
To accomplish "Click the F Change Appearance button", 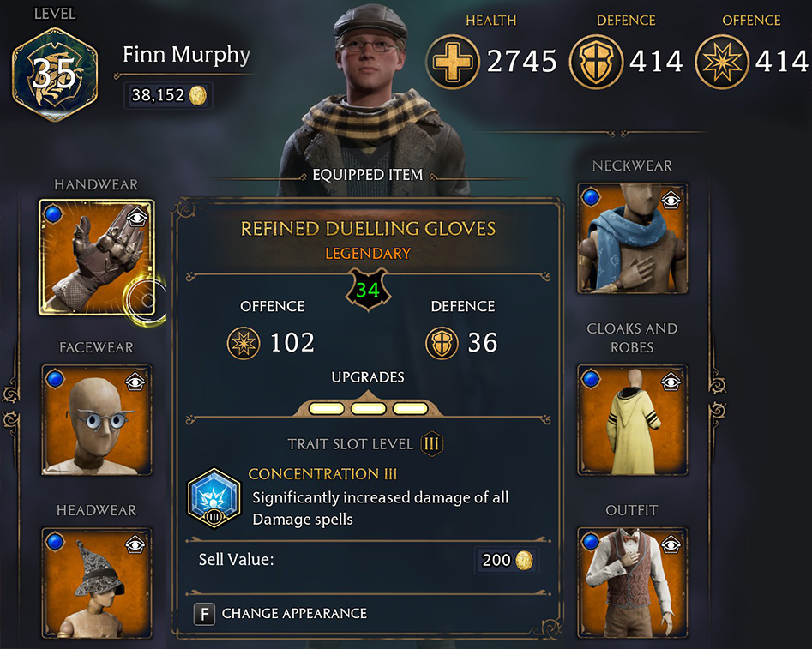I will 280,614.
